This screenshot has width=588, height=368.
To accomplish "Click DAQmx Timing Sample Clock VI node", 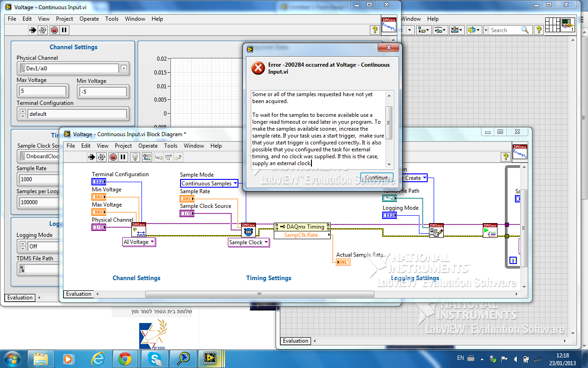I will pyautogui.click(x=249, y=230).
